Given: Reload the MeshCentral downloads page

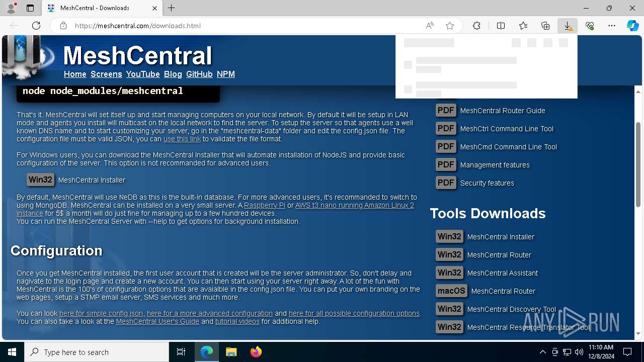Looking at the screenshot, I should click(36, 26).
